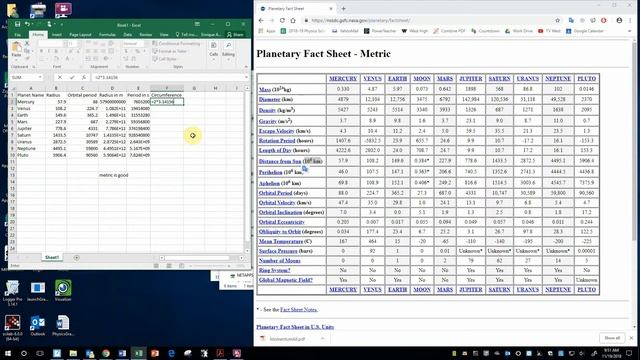This screenshot has width=640, height=360.
Task: Follow the Mass row link
Action: pos(264,89)
